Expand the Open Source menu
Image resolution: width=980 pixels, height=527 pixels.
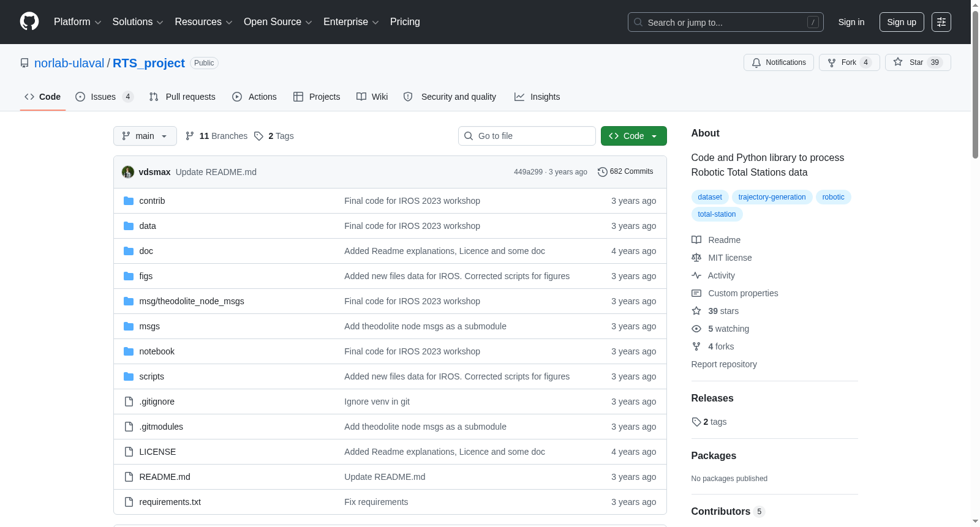click(x=277, y=22)
